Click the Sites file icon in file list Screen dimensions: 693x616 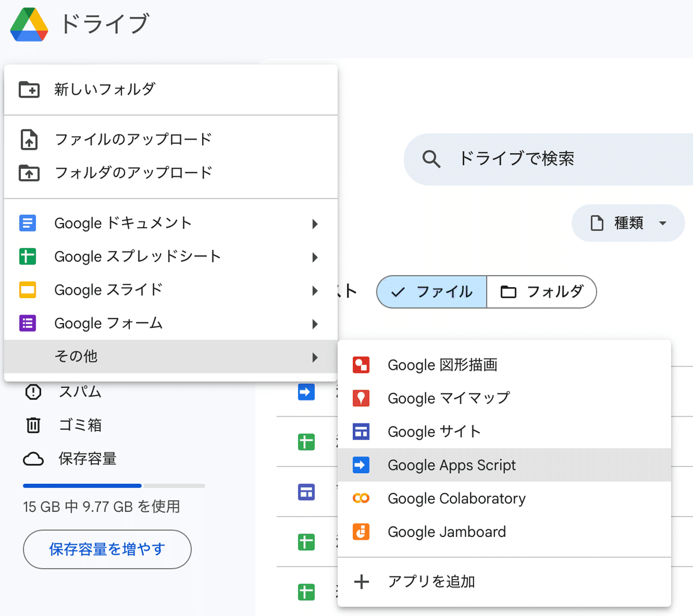(306, 492)
